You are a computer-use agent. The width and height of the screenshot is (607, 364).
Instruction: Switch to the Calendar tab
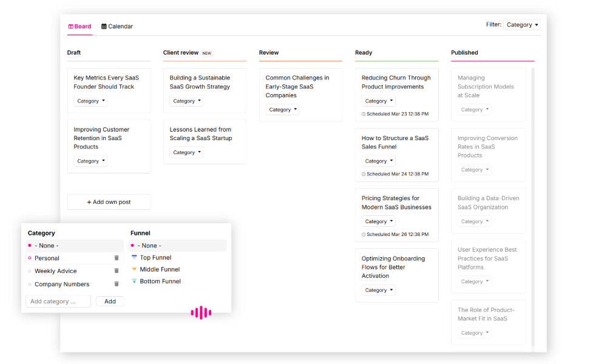click(117, 27)
